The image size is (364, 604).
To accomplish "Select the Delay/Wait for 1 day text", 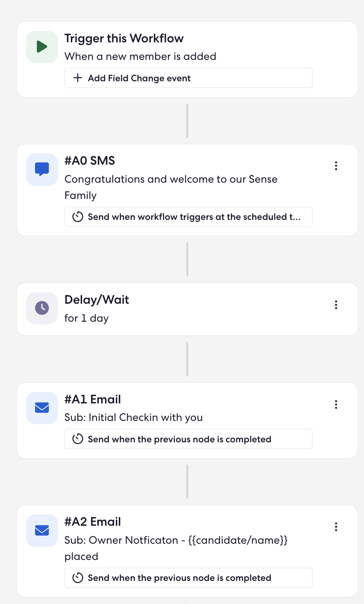I will (x=87, y=318).
